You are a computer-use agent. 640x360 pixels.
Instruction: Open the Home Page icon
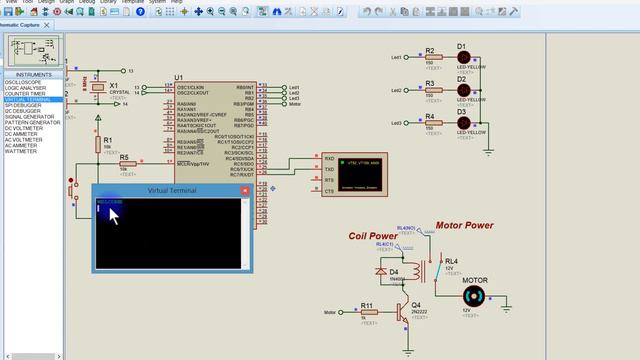tap(34, 12)
